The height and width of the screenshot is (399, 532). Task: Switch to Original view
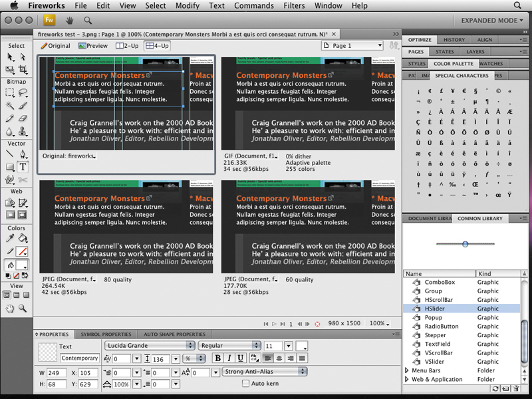point(55,46)
